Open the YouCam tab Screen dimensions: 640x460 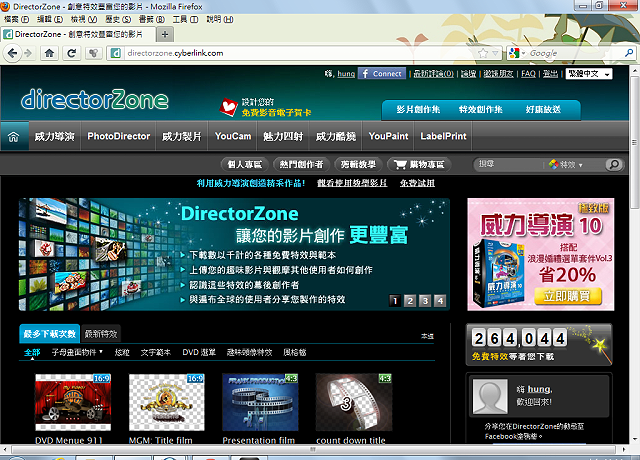click(x=233, y=136)
